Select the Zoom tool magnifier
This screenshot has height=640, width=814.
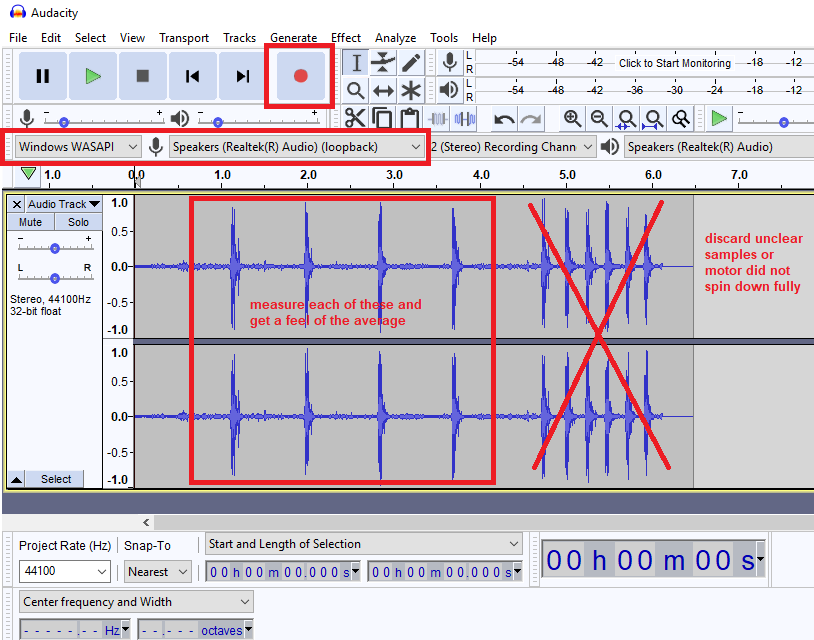click(x=355, y=91)
